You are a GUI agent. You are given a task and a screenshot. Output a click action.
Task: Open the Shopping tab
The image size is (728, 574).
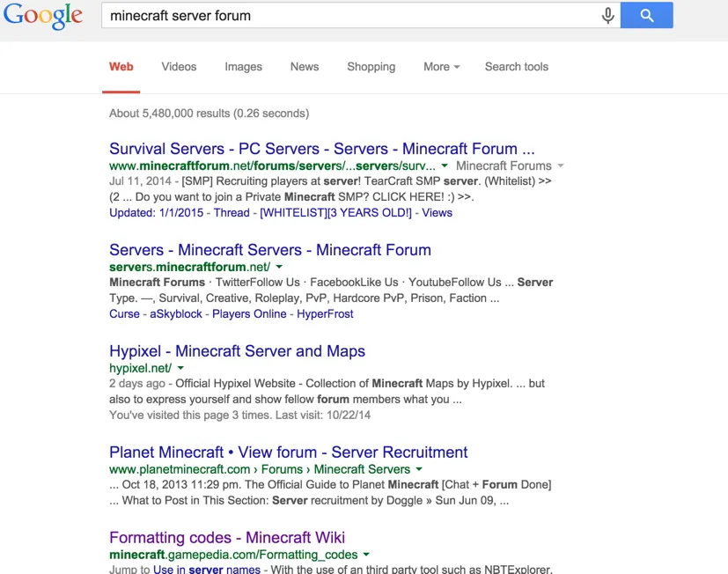(x=371, y=67)
